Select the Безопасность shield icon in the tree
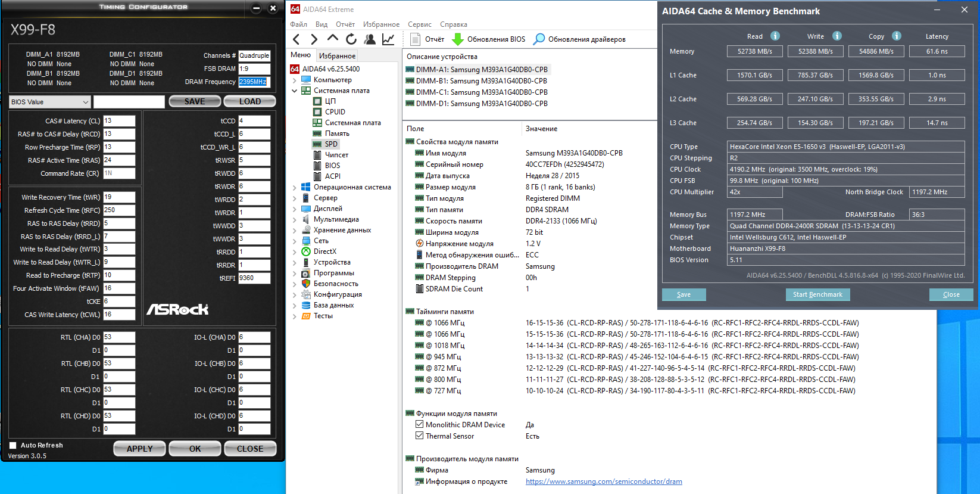The image size is (980, 494). click(x=306, y=284)
